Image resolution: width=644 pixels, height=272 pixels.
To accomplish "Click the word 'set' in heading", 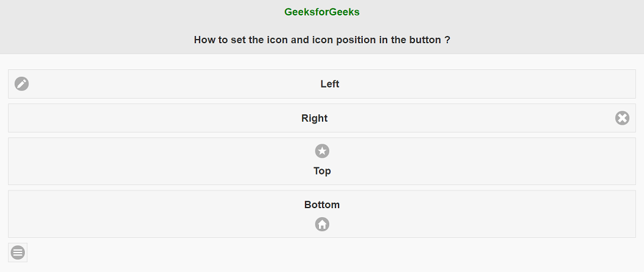I will (x=238, y=40).
